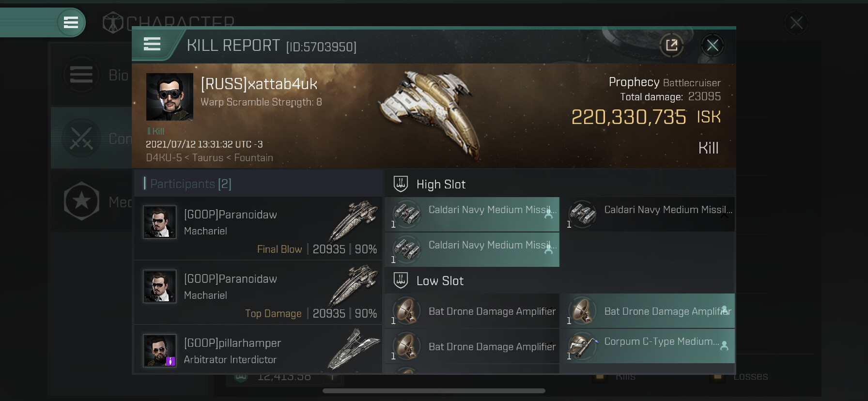Screen dimensions: 868x401
Task: Tap the Arbitrator Interdictor ship icon
Action: [x=353, y=349]
